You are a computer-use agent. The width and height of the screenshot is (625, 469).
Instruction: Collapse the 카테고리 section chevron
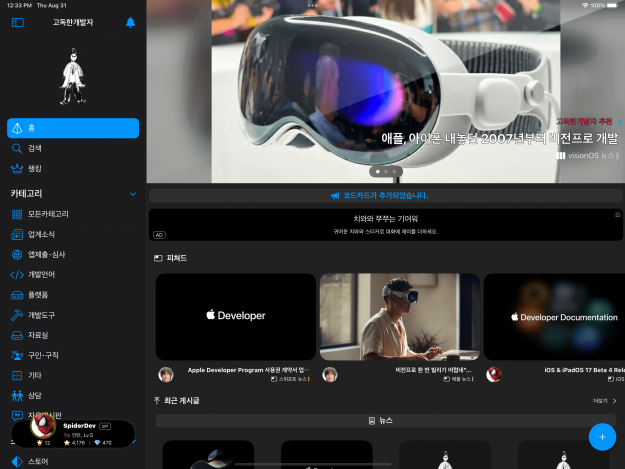click(x=133, y=193)
